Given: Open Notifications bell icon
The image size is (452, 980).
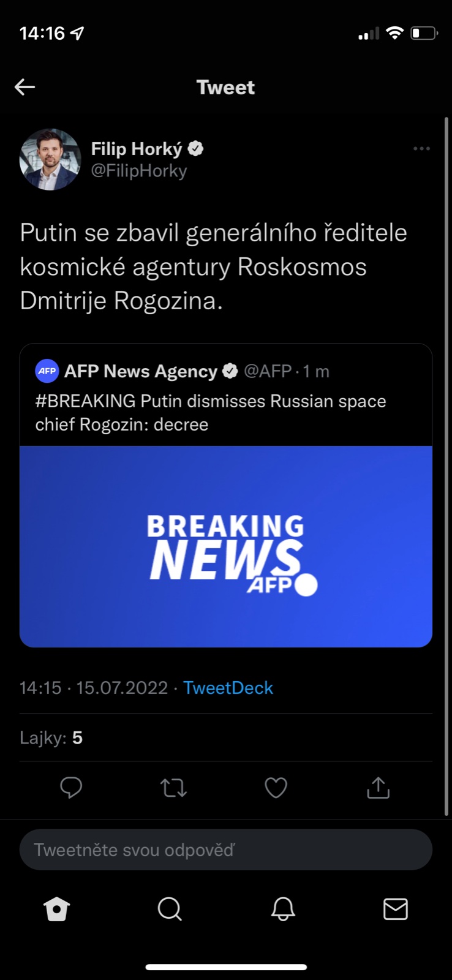Looking at the screenshot, I should [x=283, y=909].
